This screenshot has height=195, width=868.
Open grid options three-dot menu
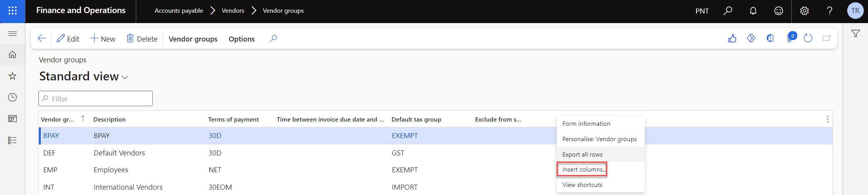(x=828, y=119)
